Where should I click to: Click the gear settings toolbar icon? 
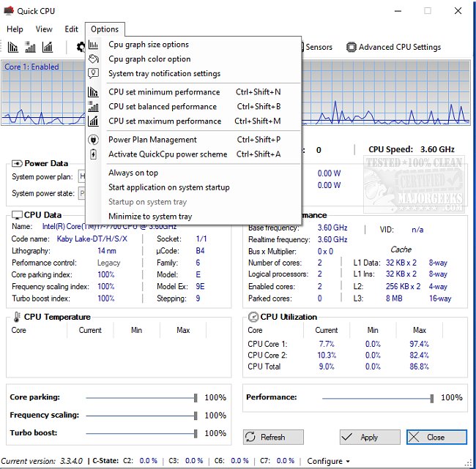tap(81, 47)
